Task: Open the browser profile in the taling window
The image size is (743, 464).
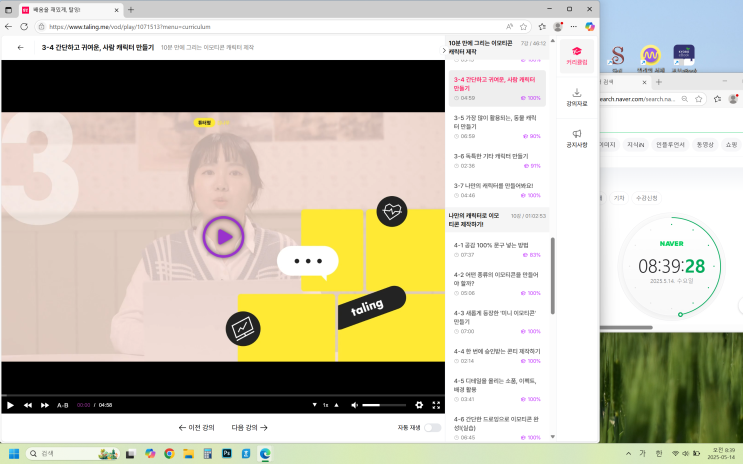Action: (x=558, y=27)
